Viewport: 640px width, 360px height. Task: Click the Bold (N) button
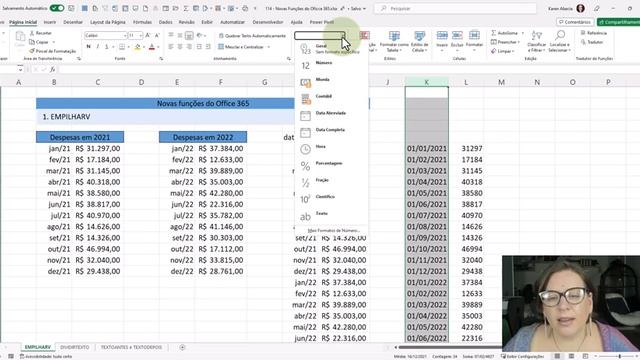coord(89,47)
